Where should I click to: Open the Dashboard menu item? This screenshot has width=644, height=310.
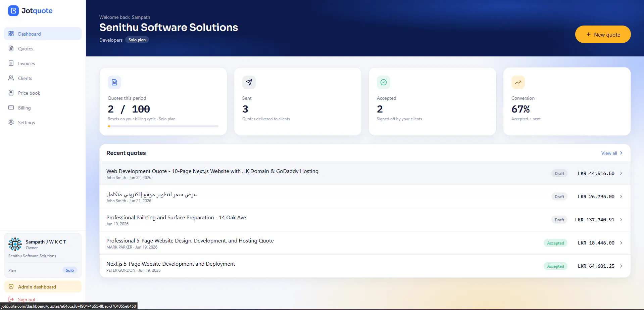click(43, 34)
